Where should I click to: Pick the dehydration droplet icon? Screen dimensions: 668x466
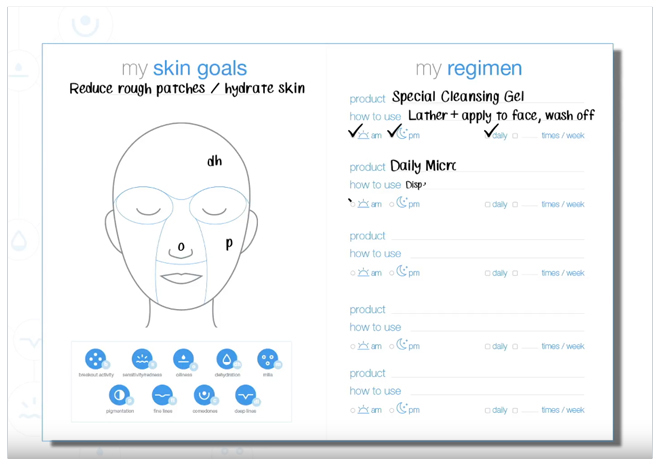(x=227, y=359)
